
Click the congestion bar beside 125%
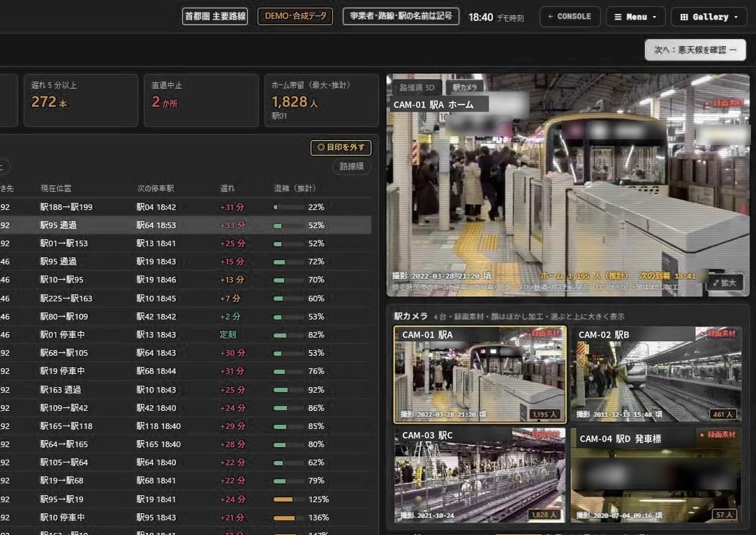pos(289,499)
